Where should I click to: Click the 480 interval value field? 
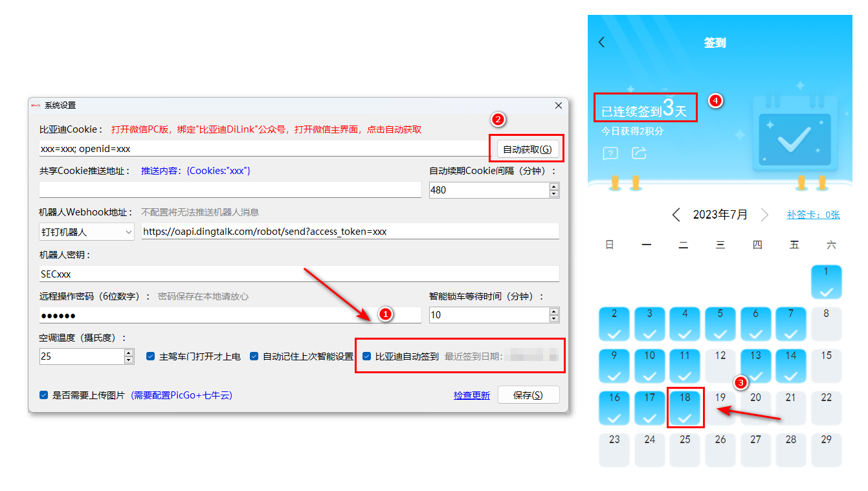click(489, 190)
